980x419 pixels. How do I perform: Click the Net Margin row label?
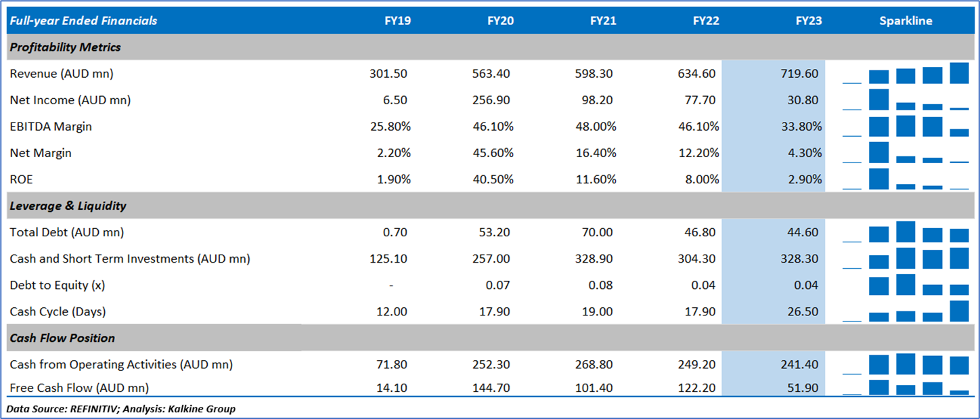[41, 153]
